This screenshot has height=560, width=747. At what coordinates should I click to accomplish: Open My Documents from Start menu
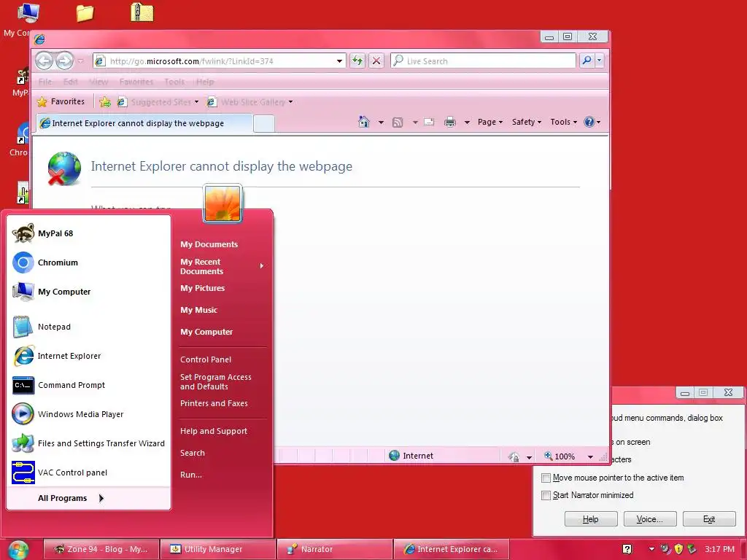coord(209,244)
